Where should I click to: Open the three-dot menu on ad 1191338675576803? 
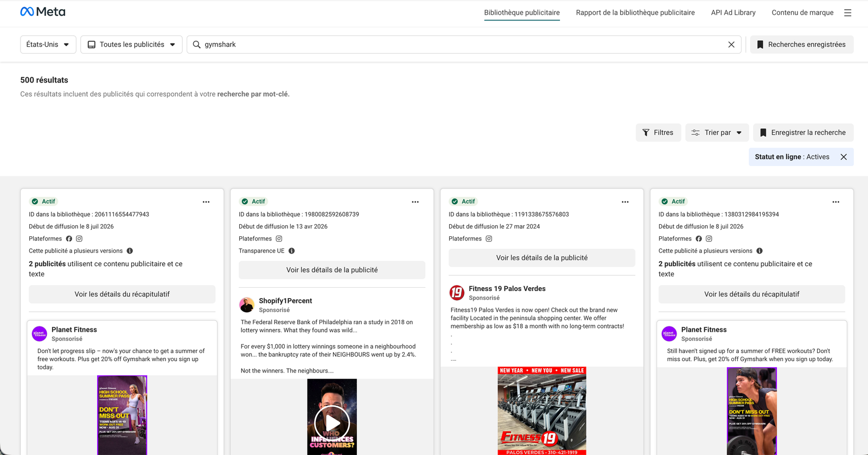pyautogui.click(x=626, y=202)
